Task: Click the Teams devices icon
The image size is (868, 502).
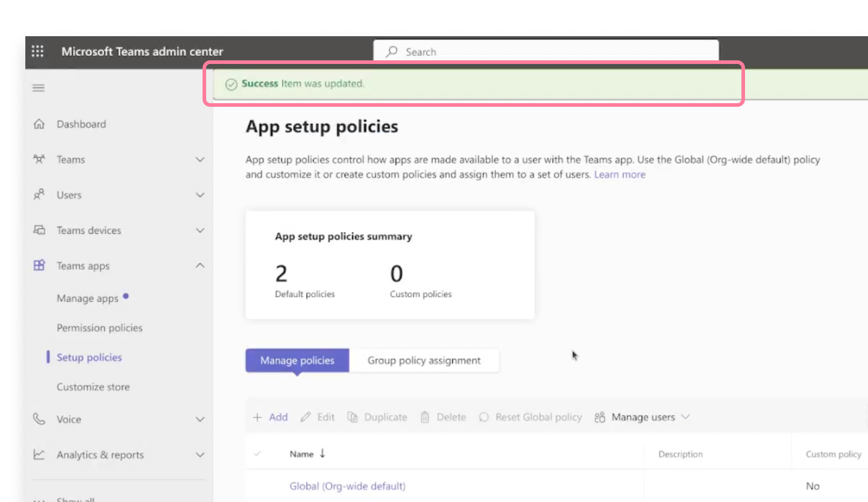Action: (x=39, y=230)
